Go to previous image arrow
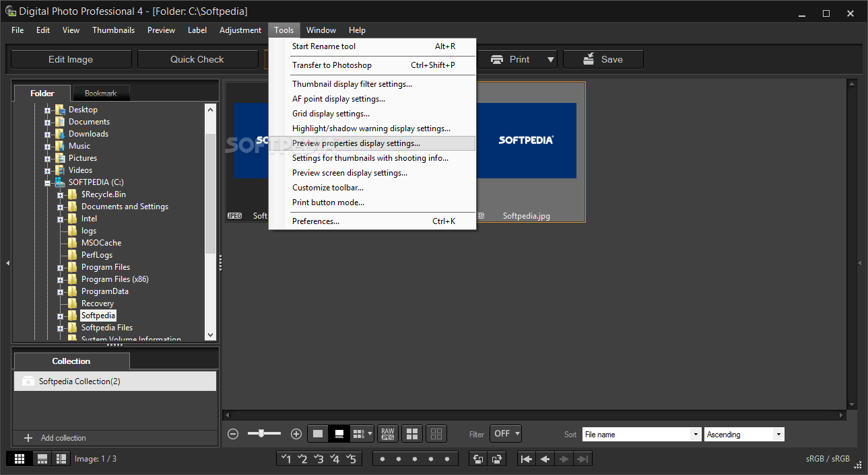The width and height of the screenshot is (868, 475). (x=545, y=459)
